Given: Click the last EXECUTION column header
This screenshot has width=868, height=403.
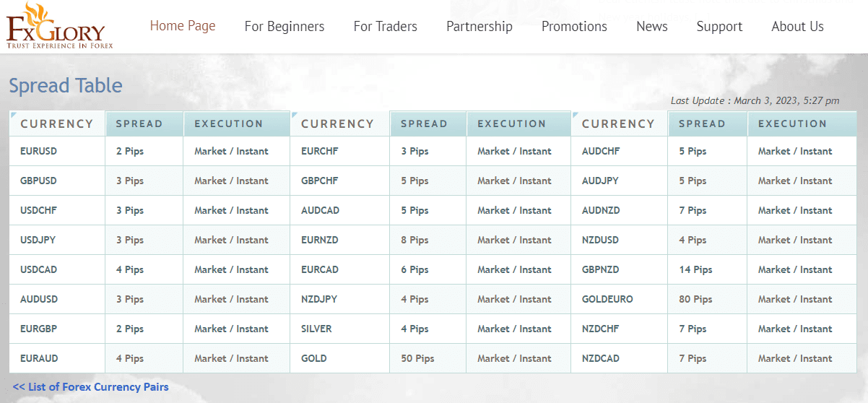Looking at the screenshot, I should pyautogui.click(x=792, y=123).
